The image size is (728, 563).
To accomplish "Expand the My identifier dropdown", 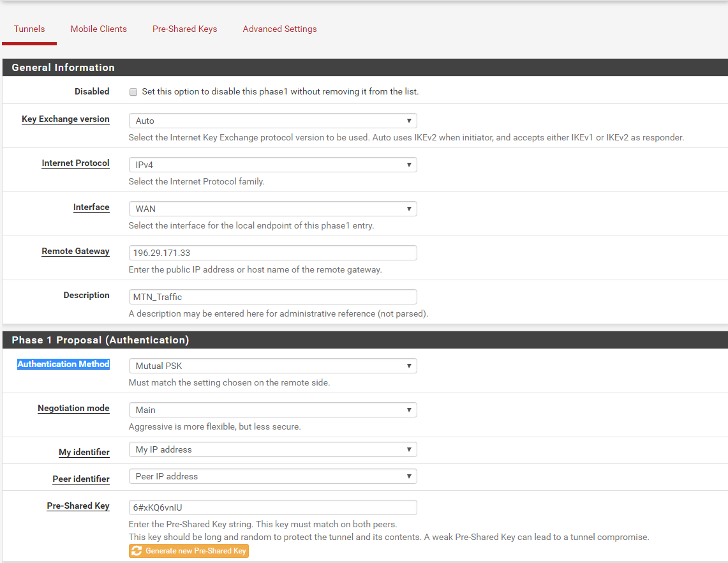I will [x=272, y=449].
